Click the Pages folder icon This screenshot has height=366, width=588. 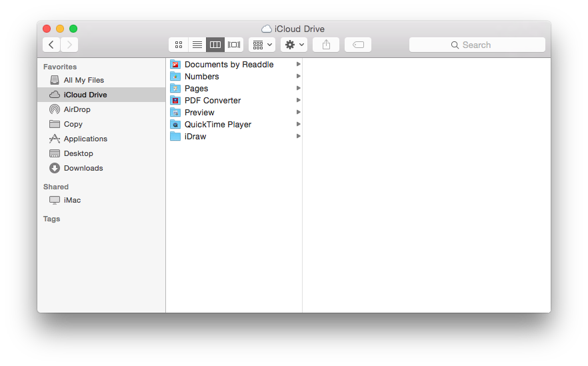coord(175,88)
